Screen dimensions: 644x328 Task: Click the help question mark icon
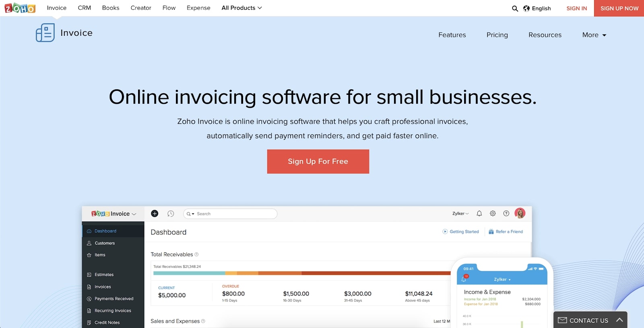tap(506, 213)
